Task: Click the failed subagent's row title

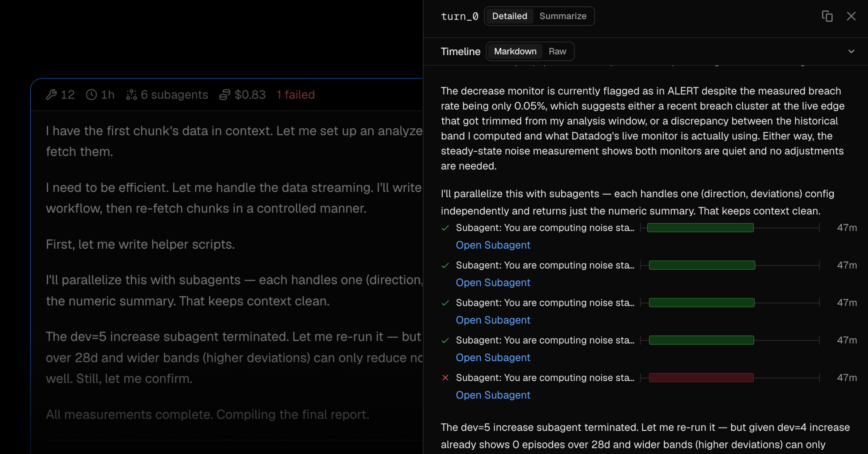Action: 545,378
